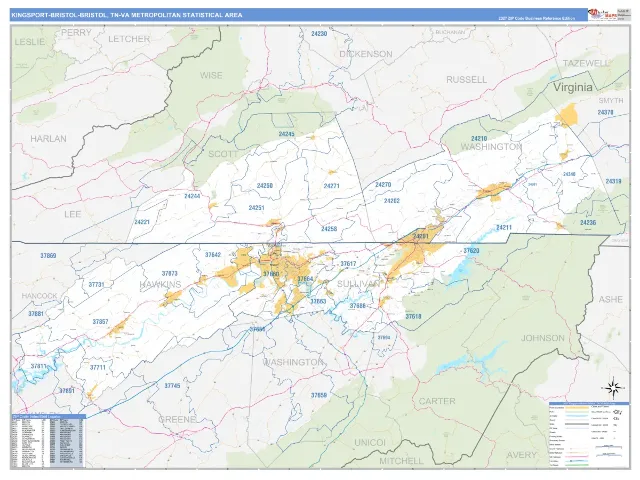Click ZIP code 24250

(x=264, y=186)
